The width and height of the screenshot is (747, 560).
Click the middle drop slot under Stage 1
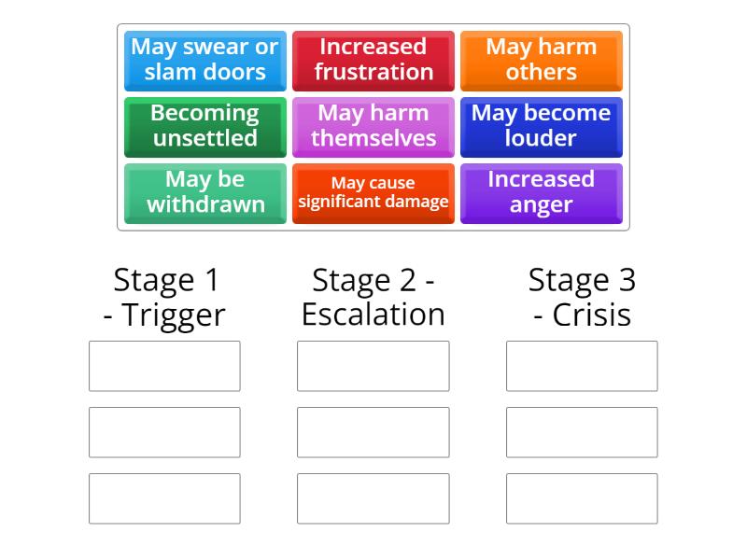click(163, 432)
